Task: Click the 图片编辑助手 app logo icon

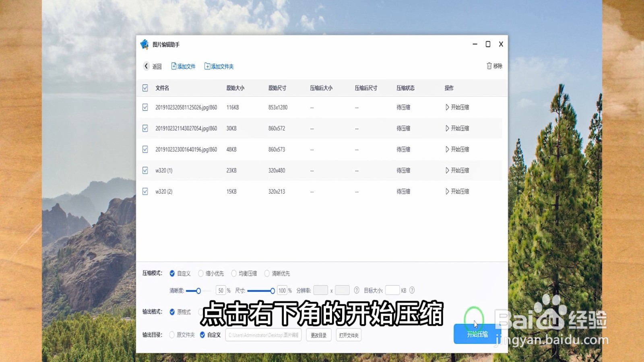Action: click(144, 45)
